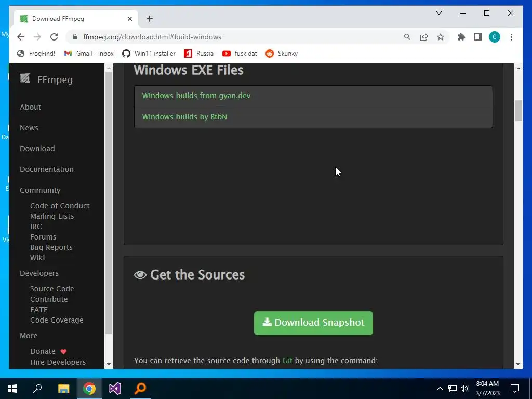The image size is (532, 399).
Task: Click the Download Snapshot button
Action: click(x=313, y=323)
